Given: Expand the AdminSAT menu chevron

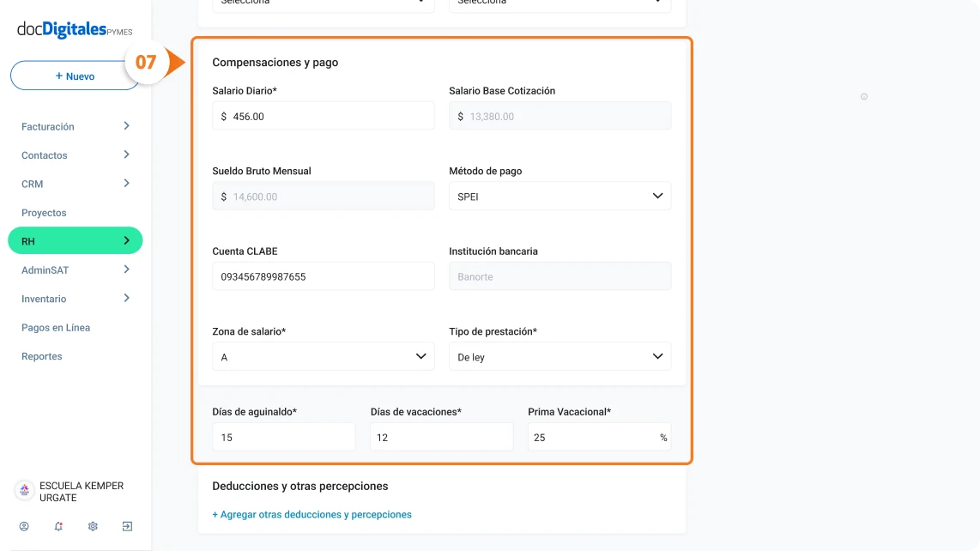Looking at the screenshot, I should (126, 269).
